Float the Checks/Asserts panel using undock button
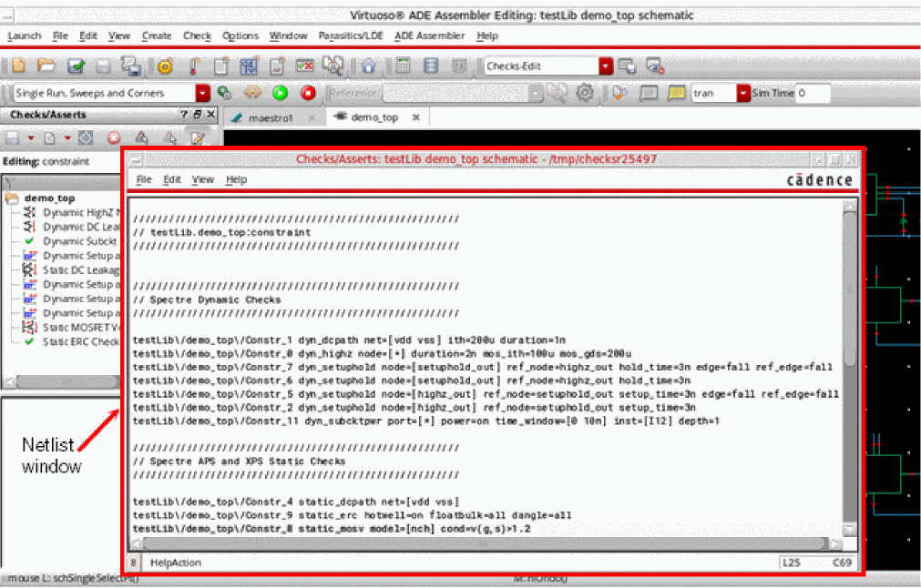This screenshot has height=588, width=921. 198,114
